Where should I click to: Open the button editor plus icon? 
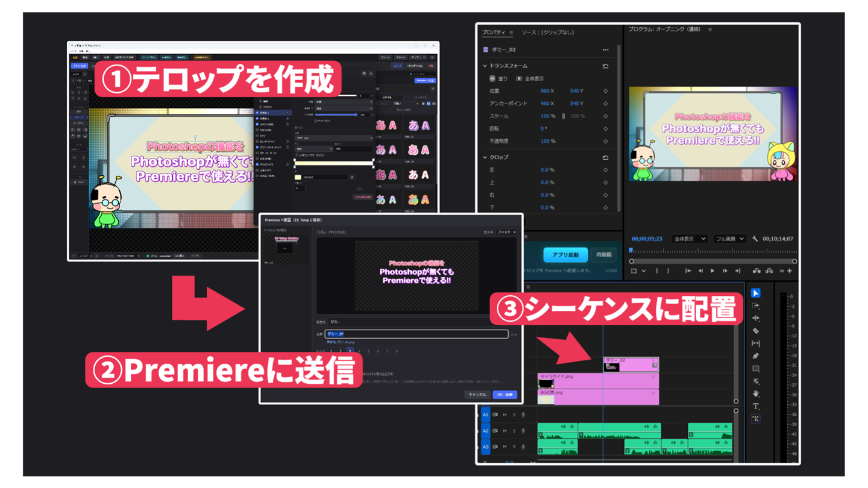[790, 271]
